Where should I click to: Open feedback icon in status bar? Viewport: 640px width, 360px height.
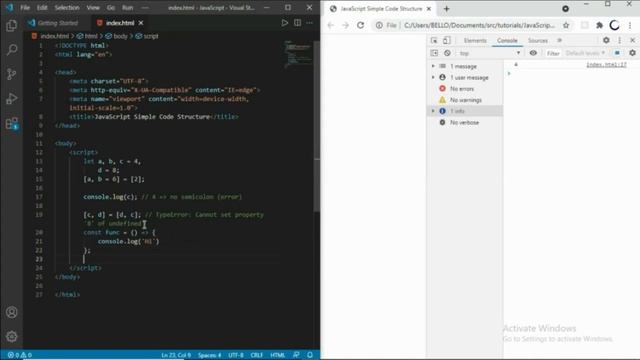[x=296, y=355]
